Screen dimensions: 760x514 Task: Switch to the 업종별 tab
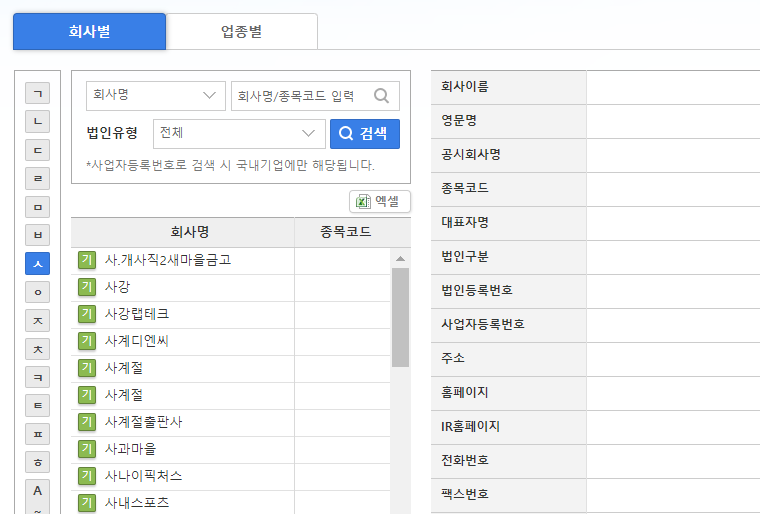coord(241,32)
